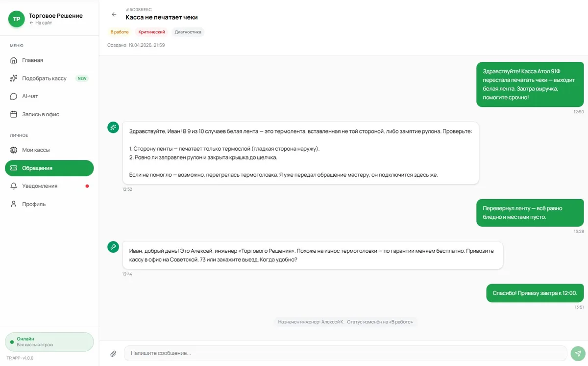Attach a file with the paperclip icon
588x366 pixels.
click(x=113, y=353)
